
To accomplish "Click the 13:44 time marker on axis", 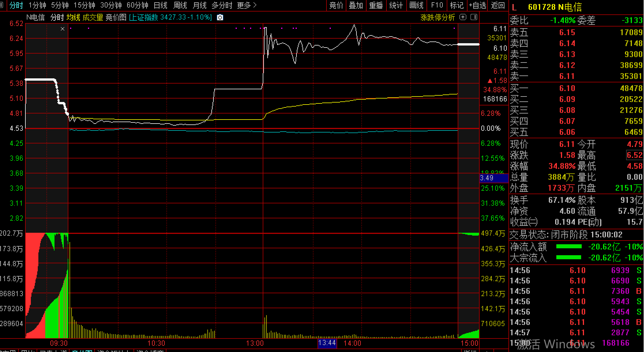I will tap(327, 343).
